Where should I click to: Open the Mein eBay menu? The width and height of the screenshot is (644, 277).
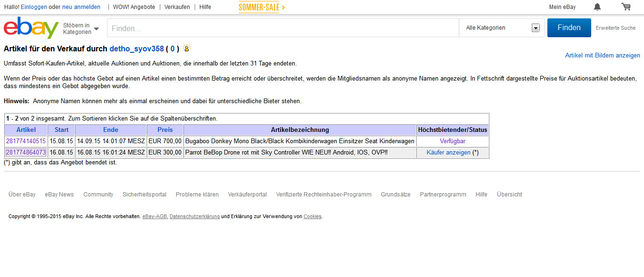562,7
